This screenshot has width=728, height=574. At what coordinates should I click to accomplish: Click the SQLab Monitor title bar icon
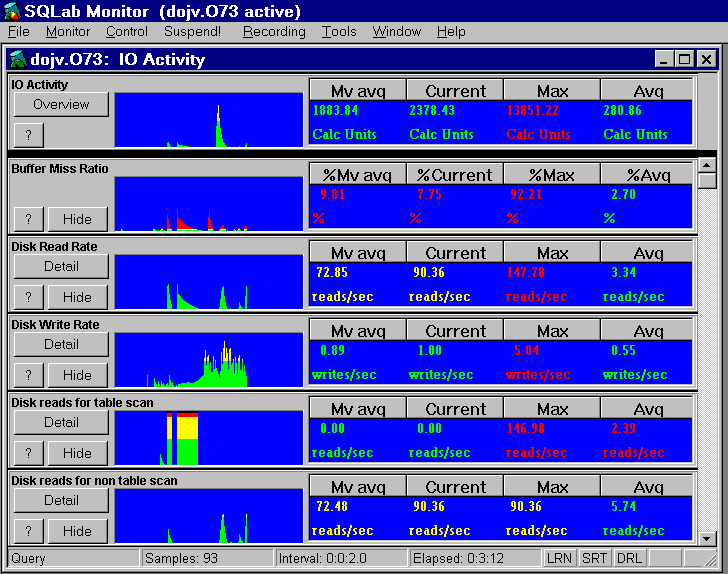[12, 11]
